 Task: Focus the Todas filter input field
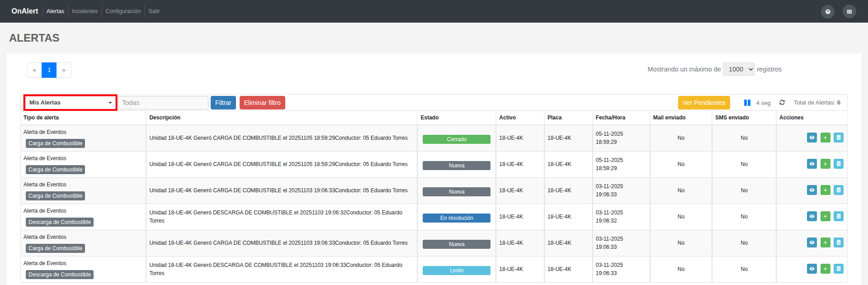(163, 103)
